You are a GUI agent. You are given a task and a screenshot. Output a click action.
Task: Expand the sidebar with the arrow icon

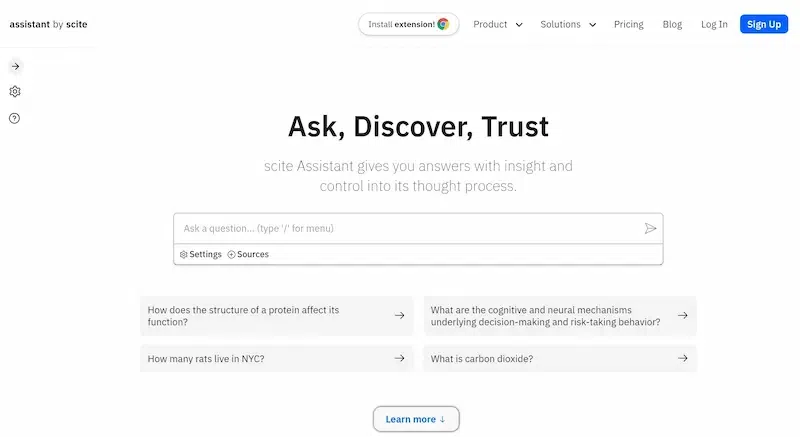coord(15,66)
